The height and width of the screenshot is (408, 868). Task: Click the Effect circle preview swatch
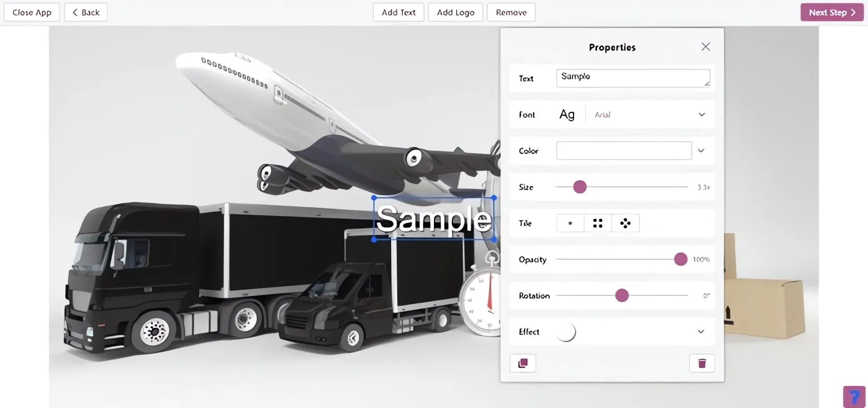click(x=565, y=332)
